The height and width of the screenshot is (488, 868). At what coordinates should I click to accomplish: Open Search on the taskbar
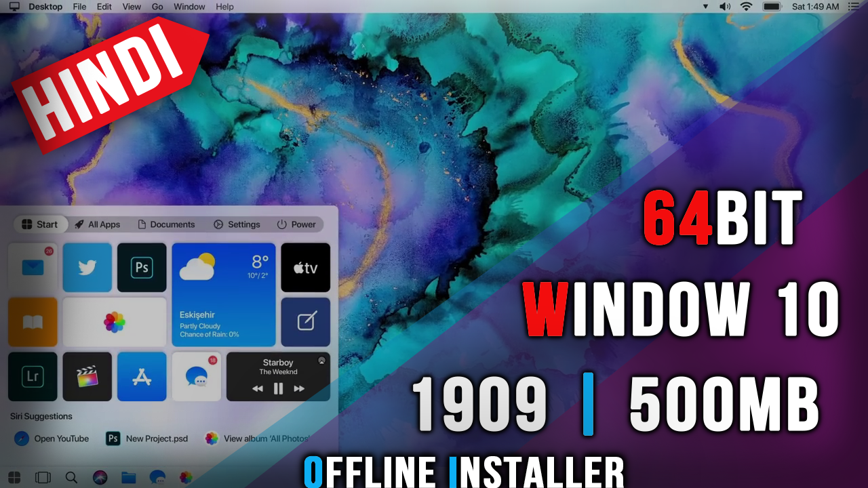(x=71, y=477)
